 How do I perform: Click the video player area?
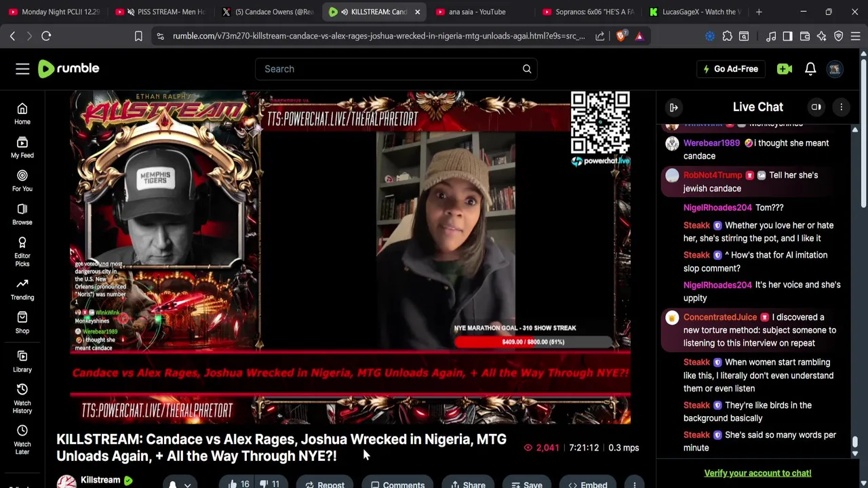tap(350, 258)
